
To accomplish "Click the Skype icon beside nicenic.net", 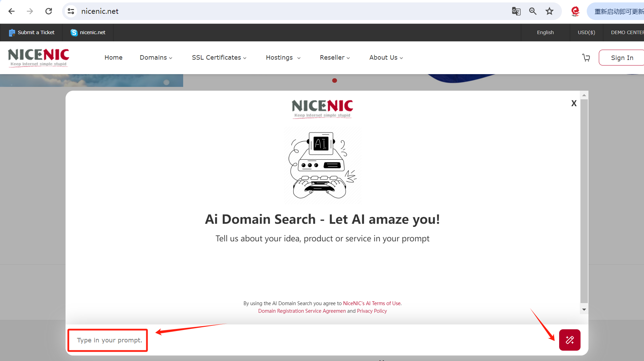I will tap(74, 32).
